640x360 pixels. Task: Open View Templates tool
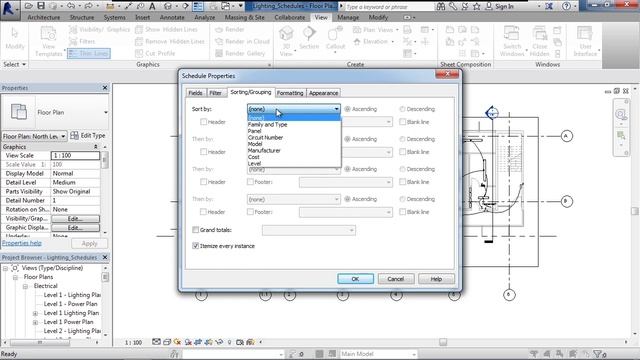tap(48, 41)
